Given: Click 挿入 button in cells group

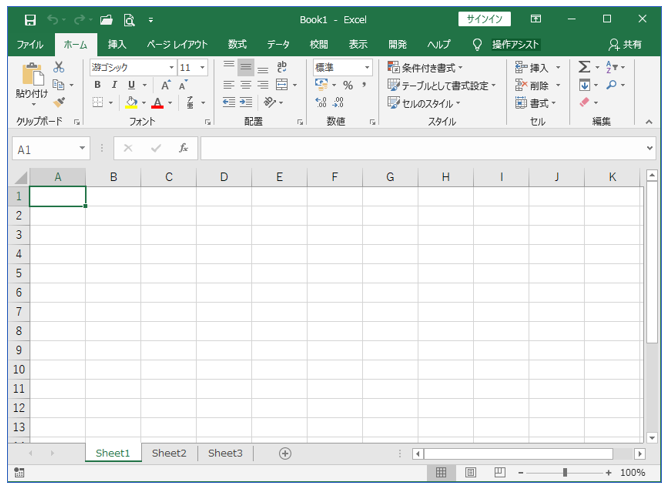Looking at the screenshot, I should pos(532,67).
